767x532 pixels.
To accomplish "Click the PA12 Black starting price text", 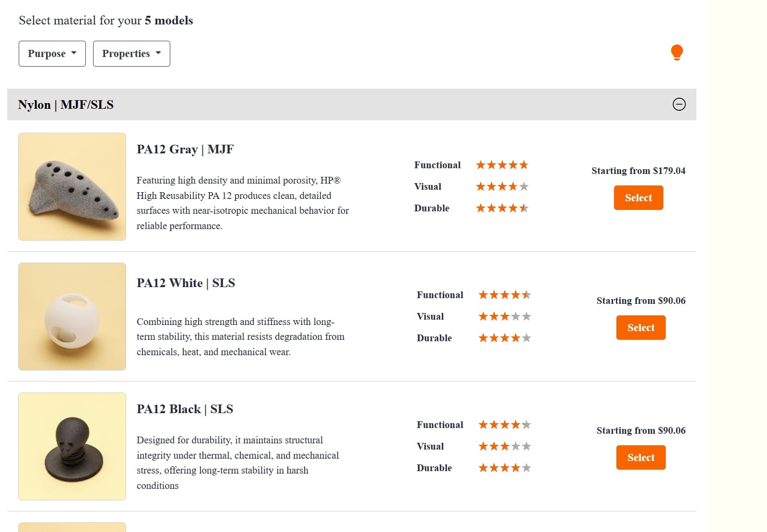I will (x=641, y=430).
